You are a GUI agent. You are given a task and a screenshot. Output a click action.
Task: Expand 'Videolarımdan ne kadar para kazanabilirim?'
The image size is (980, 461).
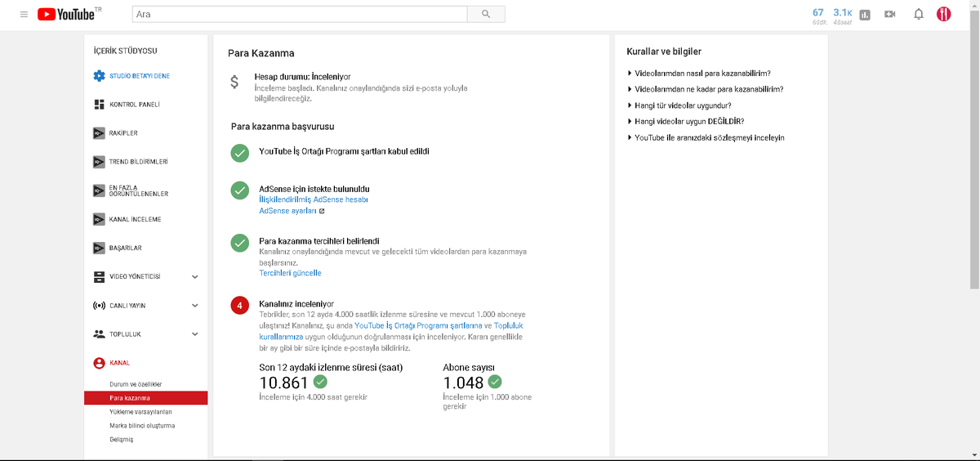(706, 89)
